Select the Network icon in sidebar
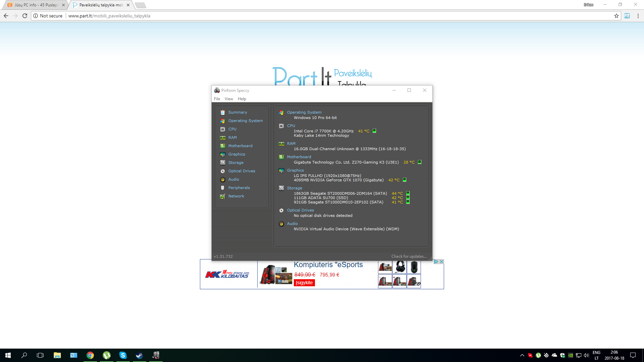 point(222,196)
